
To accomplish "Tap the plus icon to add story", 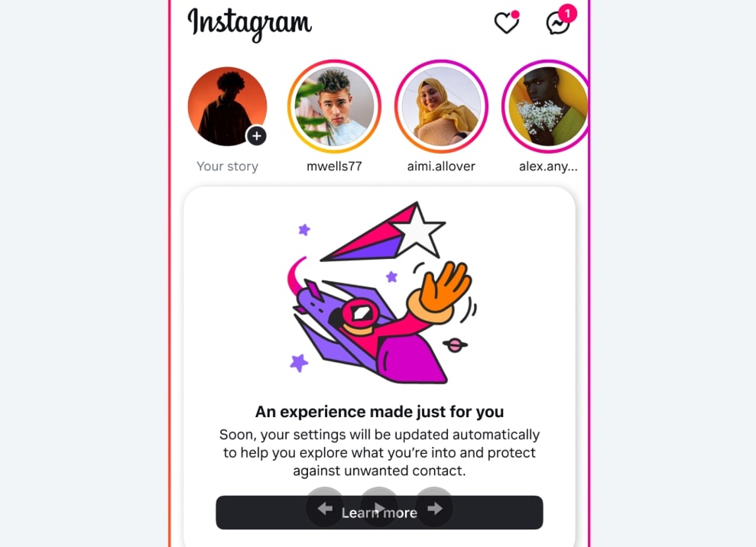I will 257,136.
